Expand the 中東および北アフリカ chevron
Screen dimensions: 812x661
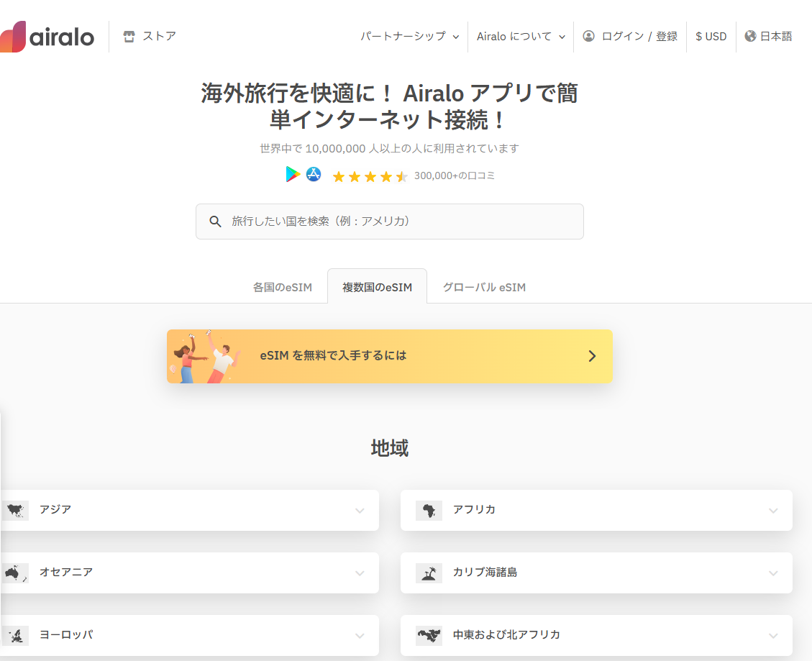point(773,636)
